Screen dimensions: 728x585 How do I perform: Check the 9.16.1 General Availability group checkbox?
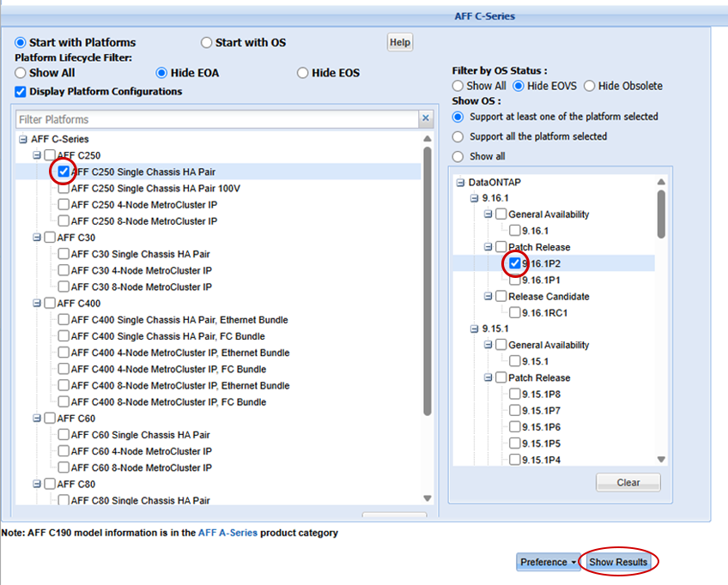[501, 214]
